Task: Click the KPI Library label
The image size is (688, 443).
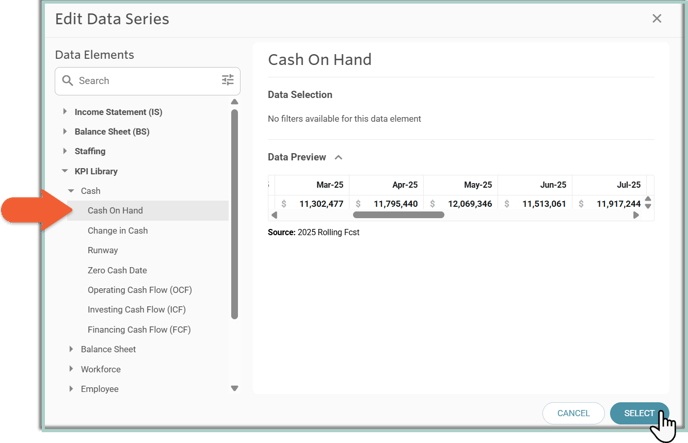Action: tap(96, 171)
